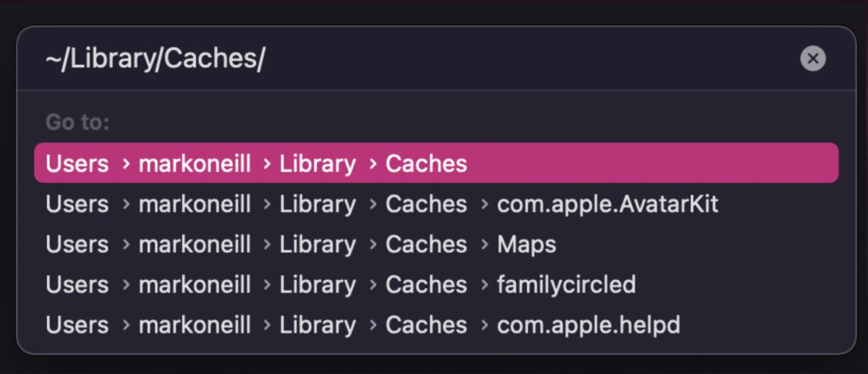Click the chevron before familycircled

483,286
